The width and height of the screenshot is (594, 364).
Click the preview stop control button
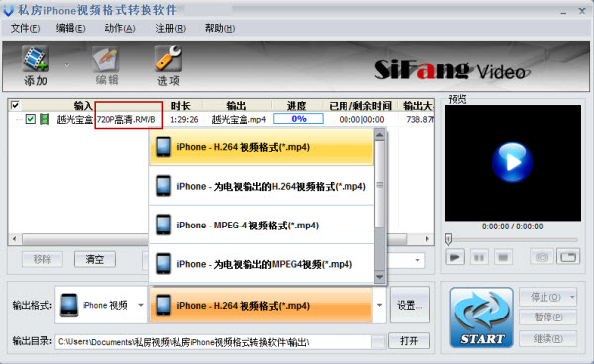click(x=503, y=258)
